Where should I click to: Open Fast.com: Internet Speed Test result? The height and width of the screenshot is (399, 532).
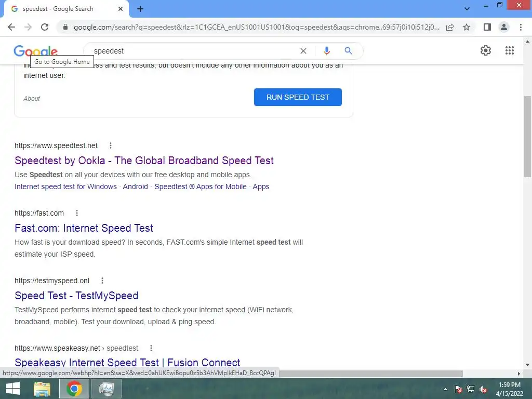click(x=84, y=228)
